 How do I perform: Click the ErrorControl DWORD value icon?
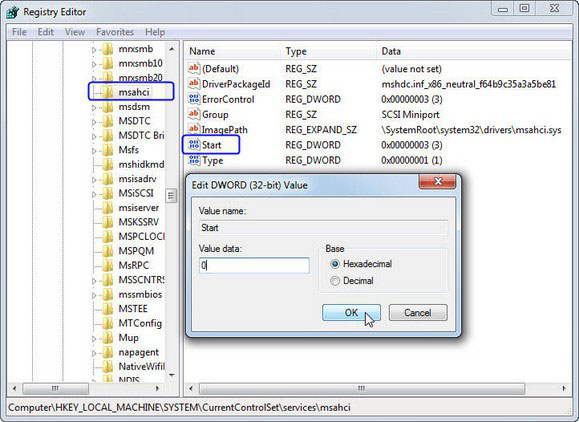coord(194,99)
